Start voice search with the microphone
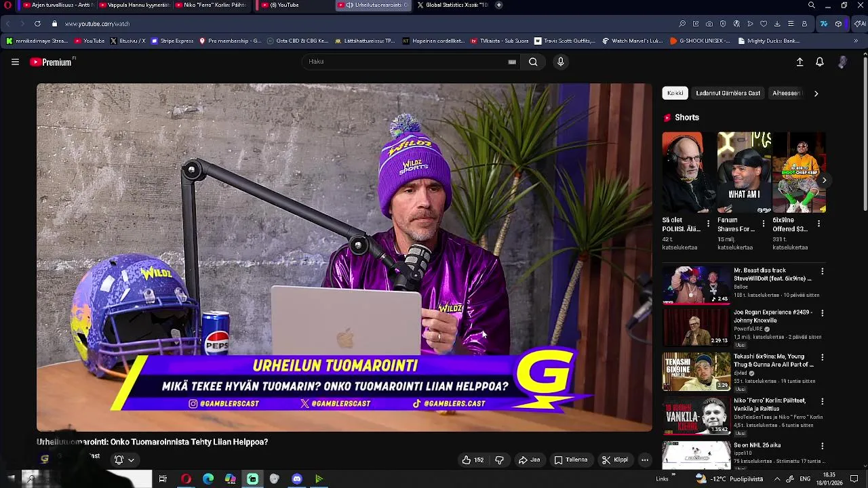 coord(560,62)
